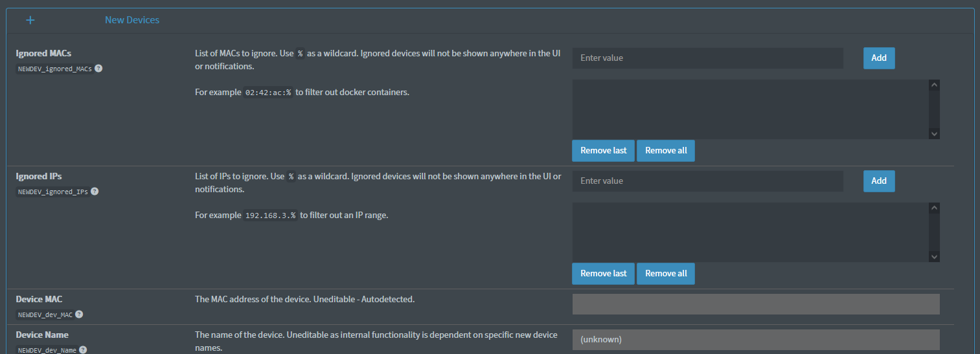Collapse the New Devices section header

[x=132, y=20]
